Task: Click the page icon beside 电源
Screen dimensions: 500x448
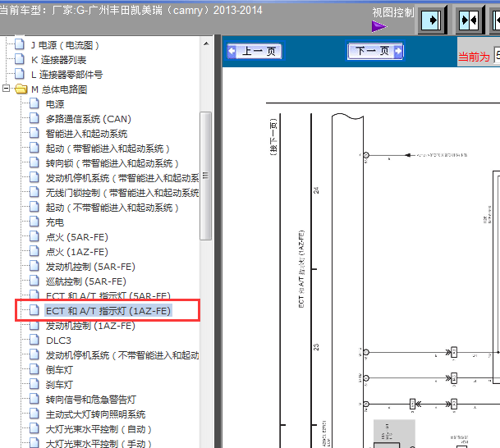Action: (x=34, y=103)
